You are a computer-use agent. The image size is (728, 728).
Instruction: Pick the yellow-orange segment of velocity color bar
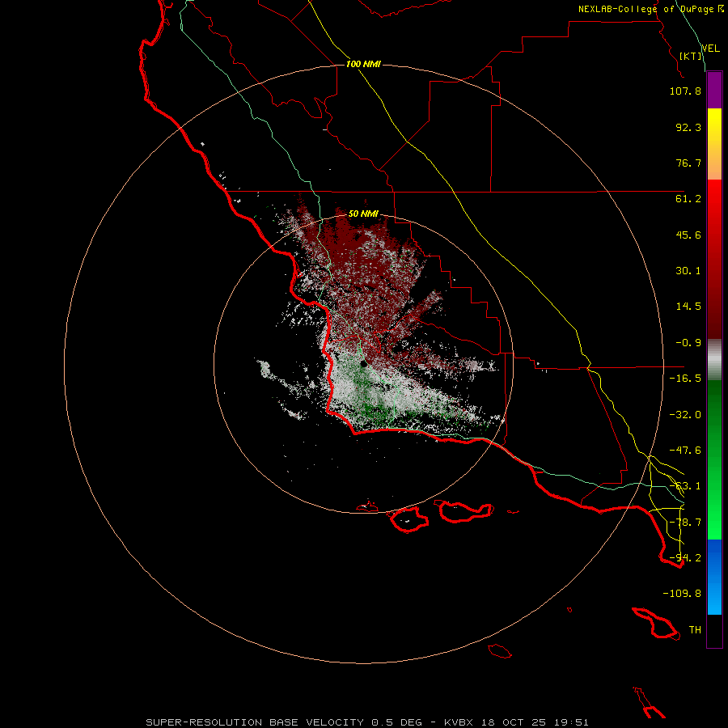pos(714,144)
